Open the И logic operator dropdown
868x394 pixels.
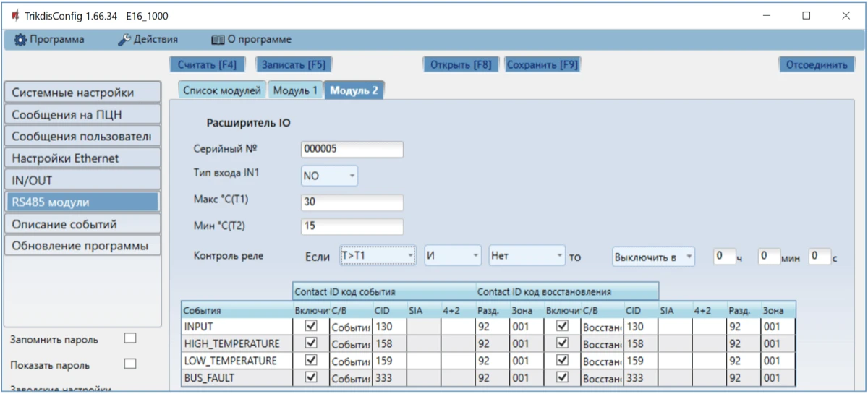(x=452, y=256)
